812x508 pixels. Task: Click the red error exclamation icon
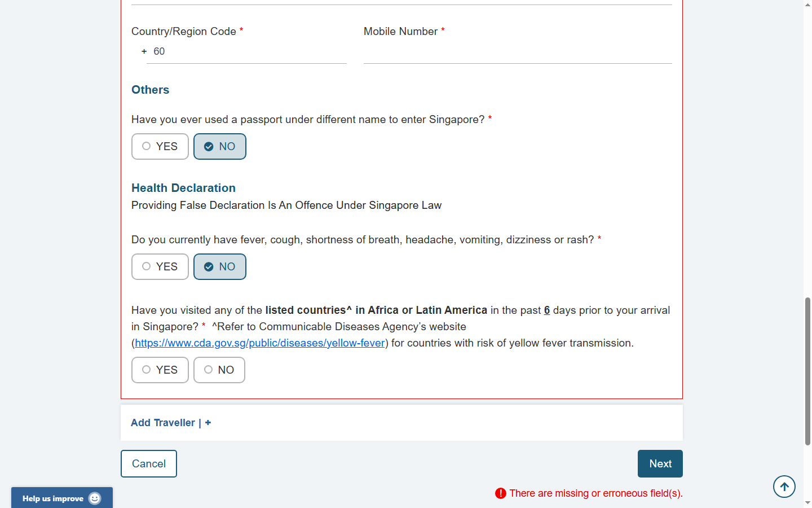500,493
